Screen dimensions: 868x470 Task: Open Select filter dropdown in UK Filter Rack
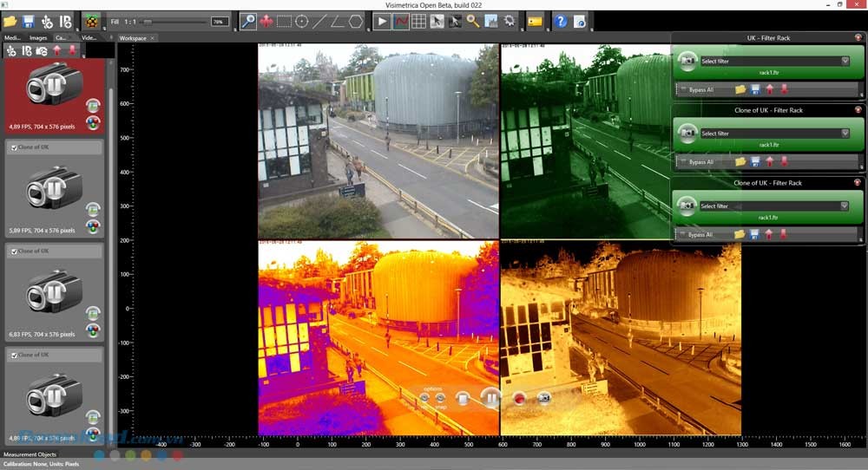(845, 61)
